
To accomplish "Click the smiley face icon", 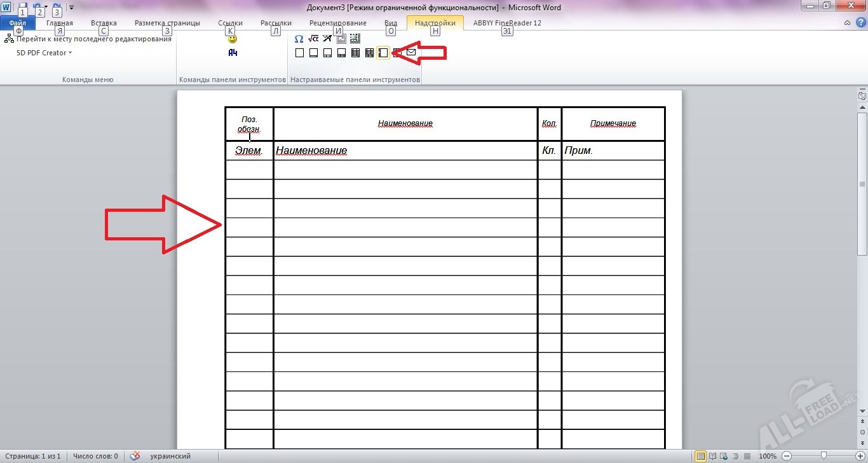I will tap(233, 39).
